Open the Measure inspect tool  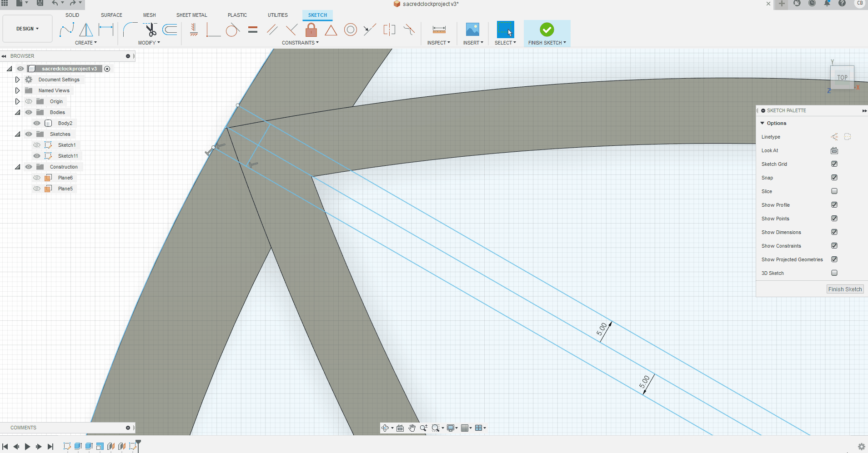[439, 30]
